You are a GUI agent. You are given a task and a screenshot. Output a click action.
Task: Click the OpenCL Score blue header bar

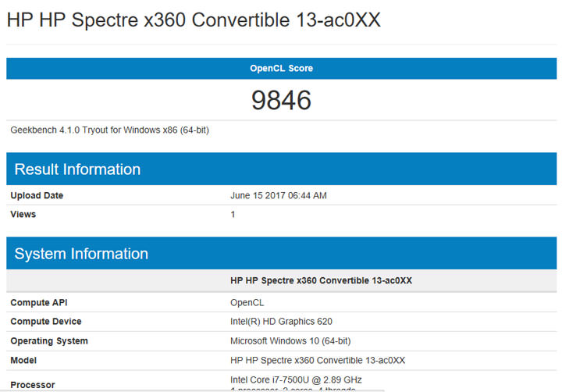tap(281, 69)
